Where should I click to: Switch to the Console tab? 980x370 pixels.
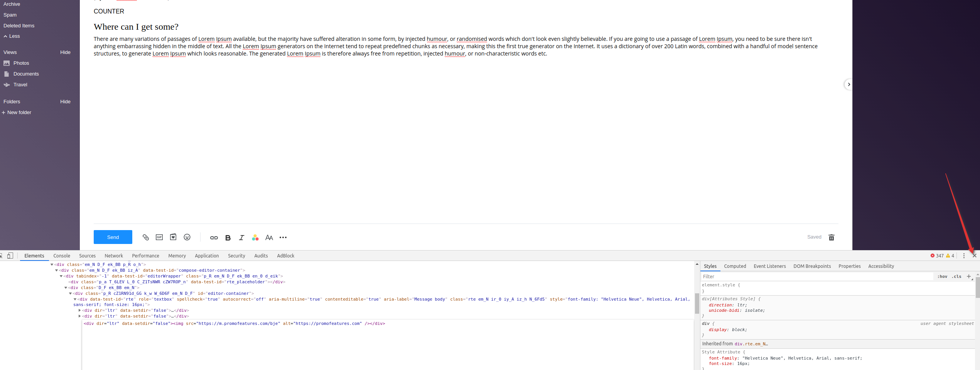[x=62, y=256]
